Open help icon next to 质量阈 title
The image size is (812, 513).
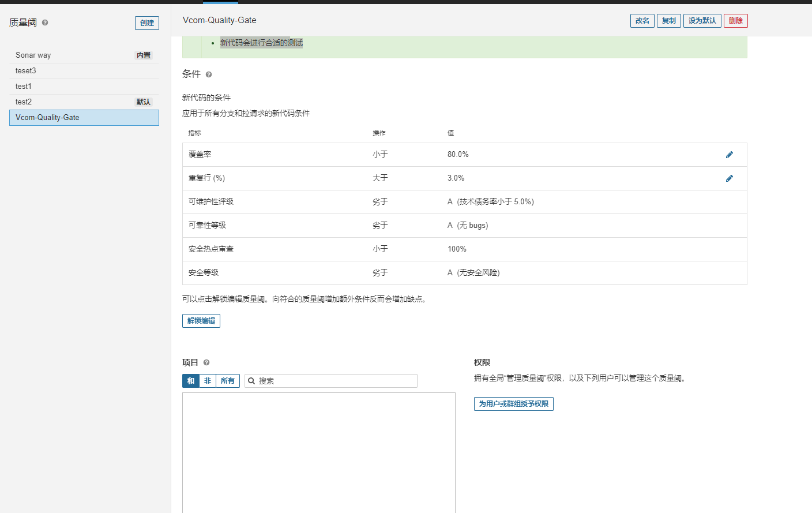[x=45, y=23]
